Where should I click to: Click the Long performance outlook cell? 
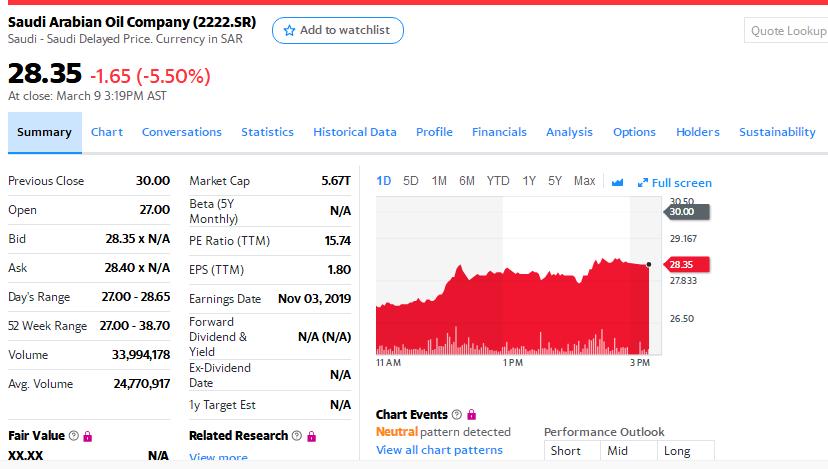(685, 451)
